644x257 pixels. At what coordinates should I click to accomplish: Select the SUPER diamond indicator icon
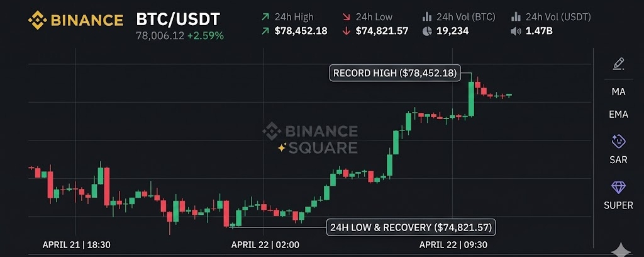(618, 188)
